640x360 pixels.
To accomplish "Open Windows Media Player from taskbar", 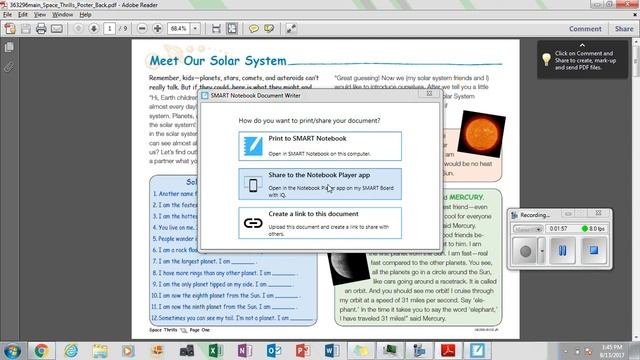I will point(128,351).
